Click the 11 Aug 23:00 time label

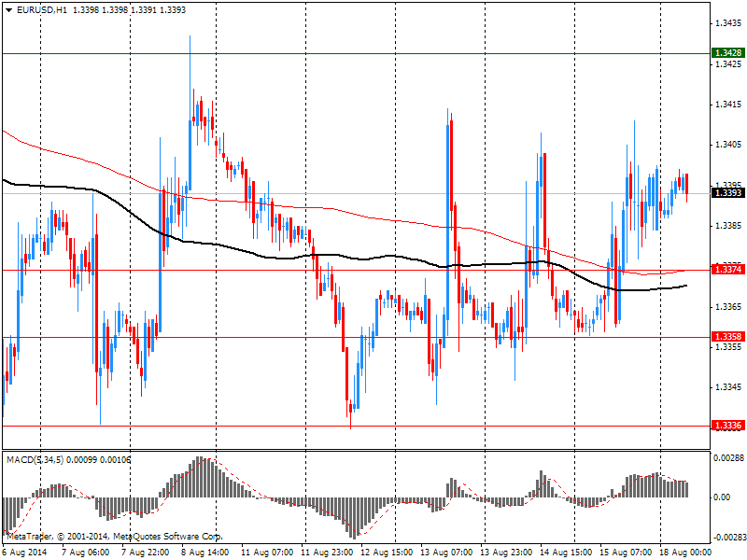pyautogui.click(x=327, y=553)
